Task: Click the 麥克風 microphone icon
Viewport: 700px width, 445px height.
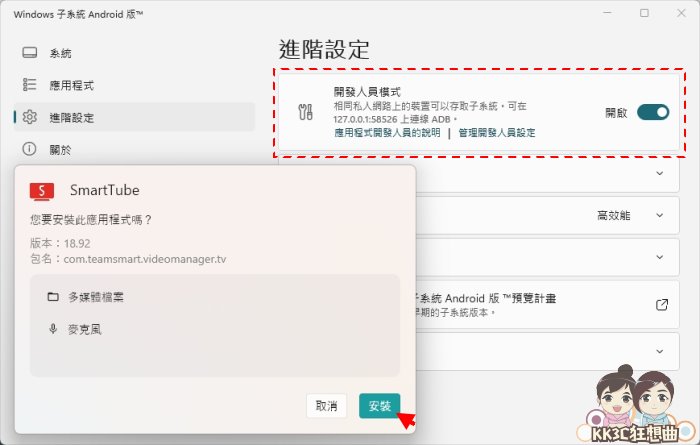Action: [x=53, y=329]
